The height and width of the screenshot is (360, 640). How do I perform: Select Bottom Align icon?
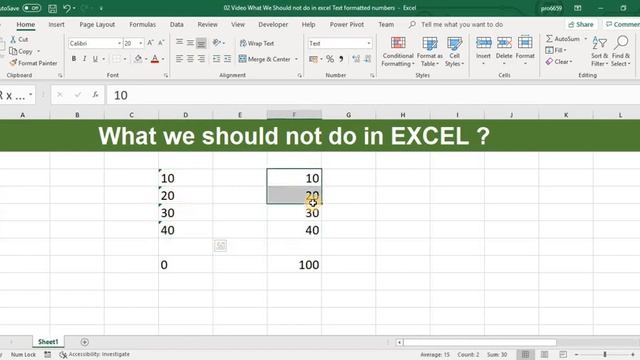pos(201,42)
